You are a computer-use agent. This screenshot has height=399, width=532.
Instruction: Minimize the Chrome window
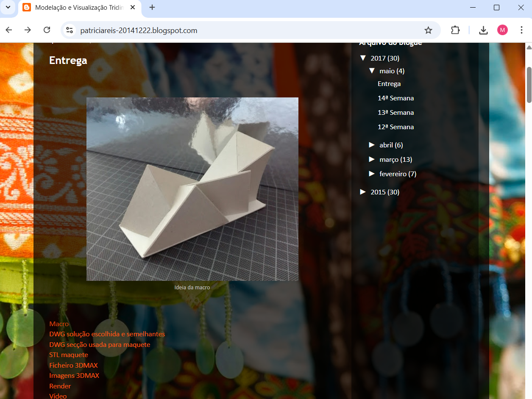pos(473,7)
